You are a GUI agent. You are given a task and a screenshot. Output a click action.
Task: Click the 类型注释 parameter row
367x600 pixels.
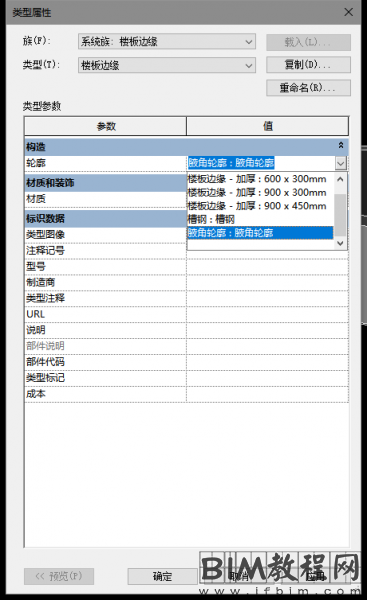click(x=105, y=298)
